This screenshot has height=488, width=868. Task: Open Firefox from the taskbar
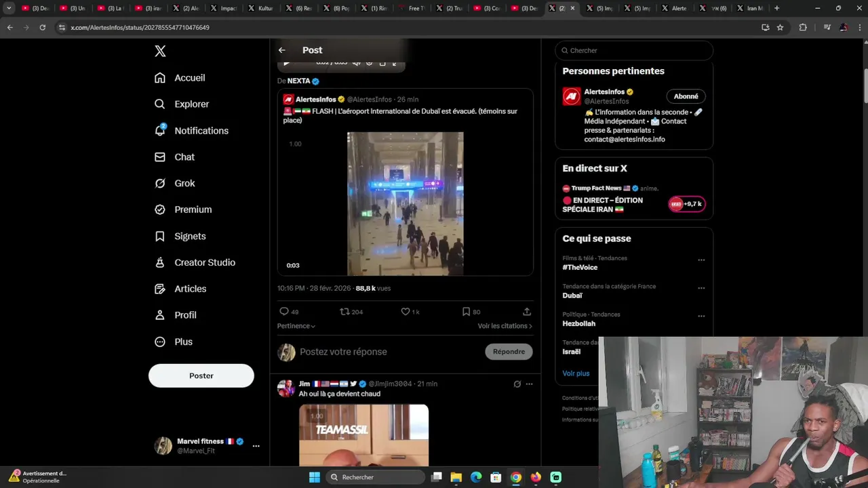point(536,477)
